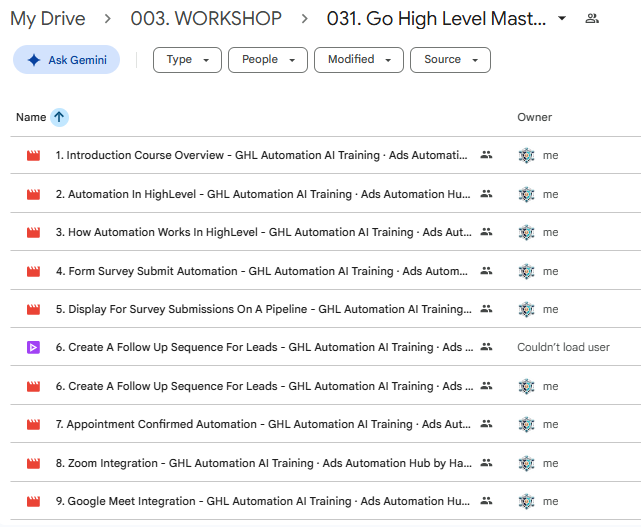Image resolution: width=641 pixels, height=527 pixels.
Task: Open the People filter dropdown
Action: [268, 60]
